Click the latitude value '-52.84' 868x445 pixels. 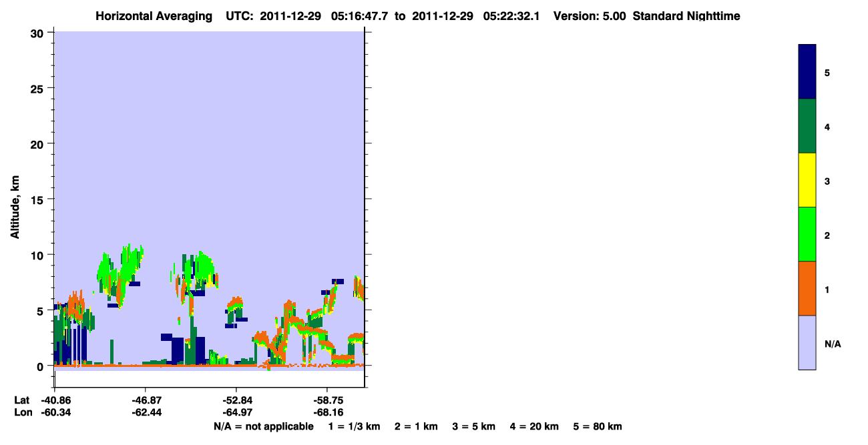point(236,400)
